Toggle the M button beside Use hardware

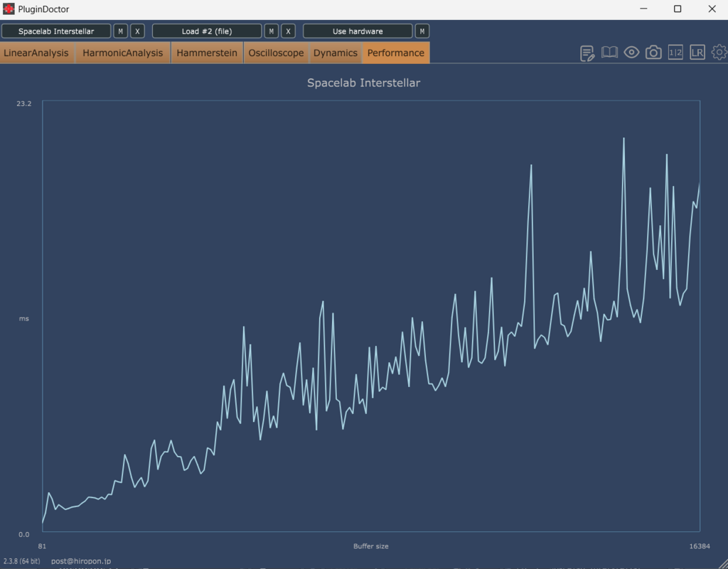(422, 31)
